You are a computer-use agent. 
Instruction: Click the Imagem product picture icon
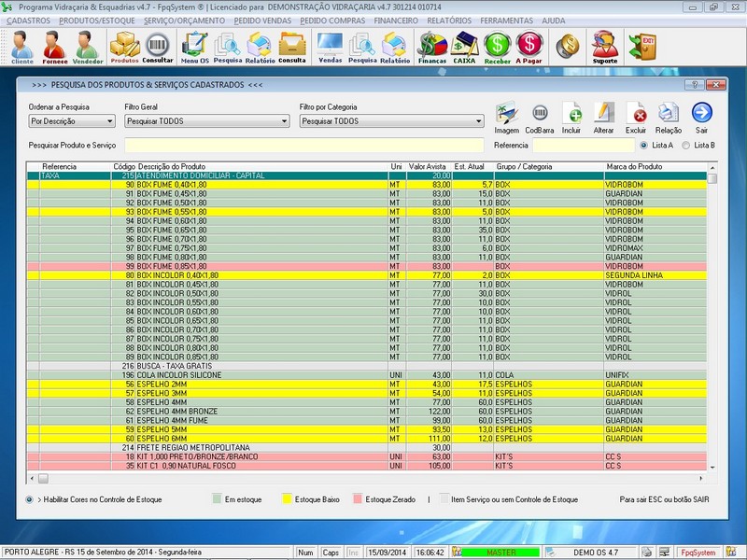(x=506, y=116)
